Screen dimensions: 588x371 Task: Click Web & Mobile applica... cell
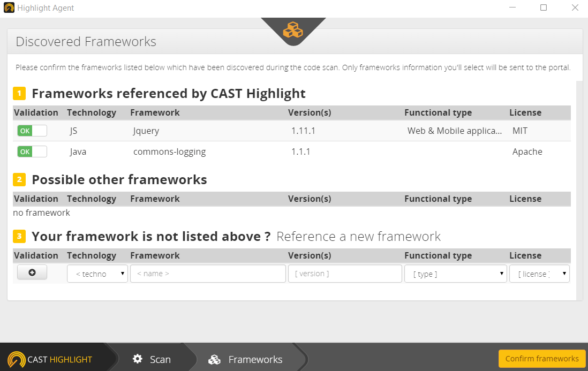455,131
